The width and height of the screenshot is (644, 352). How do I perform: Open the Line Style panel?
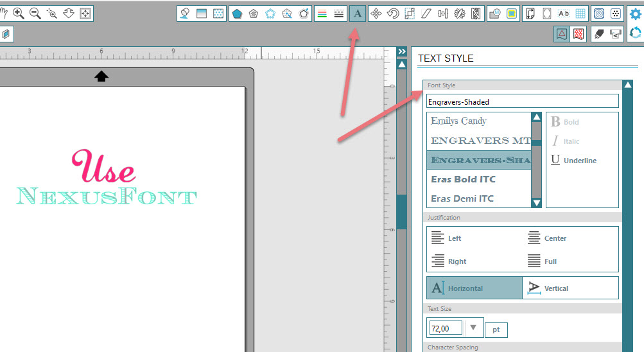coord(339,13)
